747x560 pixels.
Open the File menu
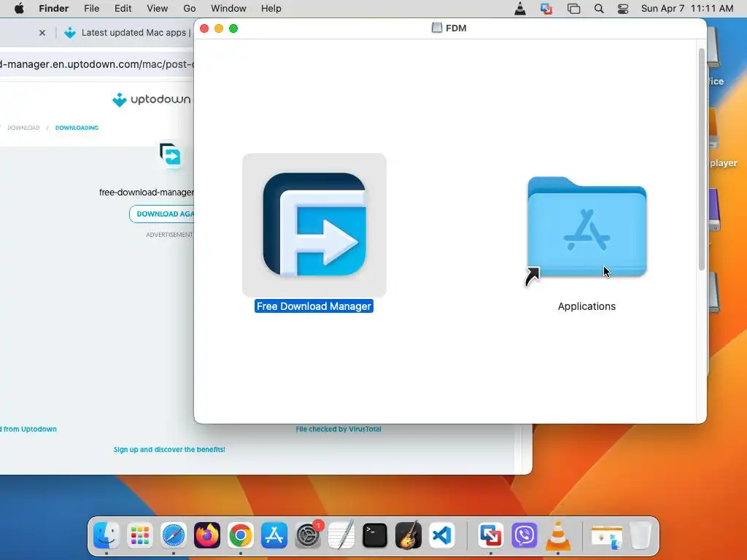click(x=91, y=9)
